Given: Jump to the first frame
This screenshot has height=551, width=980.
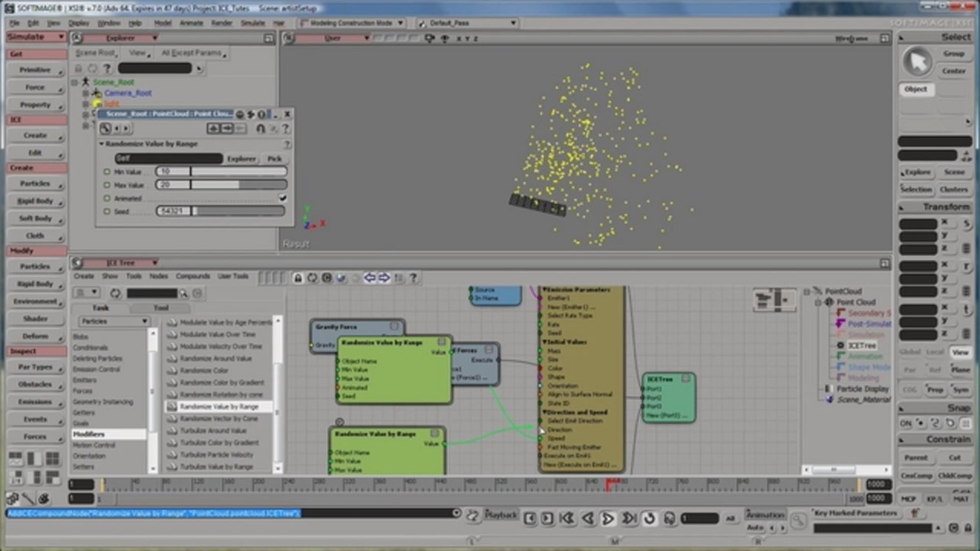Looking at the screenshot, I should (x=567, y=518).
